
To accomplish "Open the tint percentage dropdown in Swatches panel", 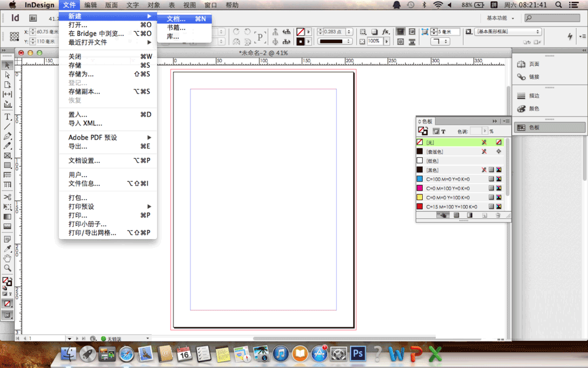I will click(485, 132).
